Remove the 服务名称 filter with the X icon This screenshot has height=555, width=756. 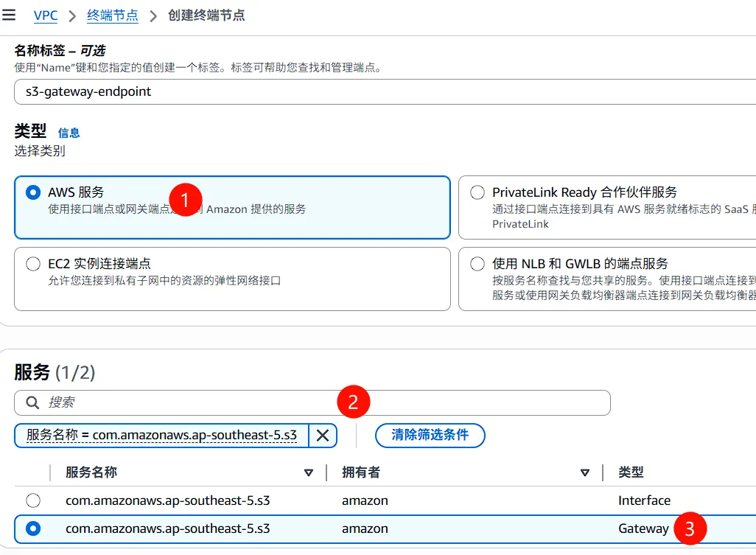coord(323,435)
